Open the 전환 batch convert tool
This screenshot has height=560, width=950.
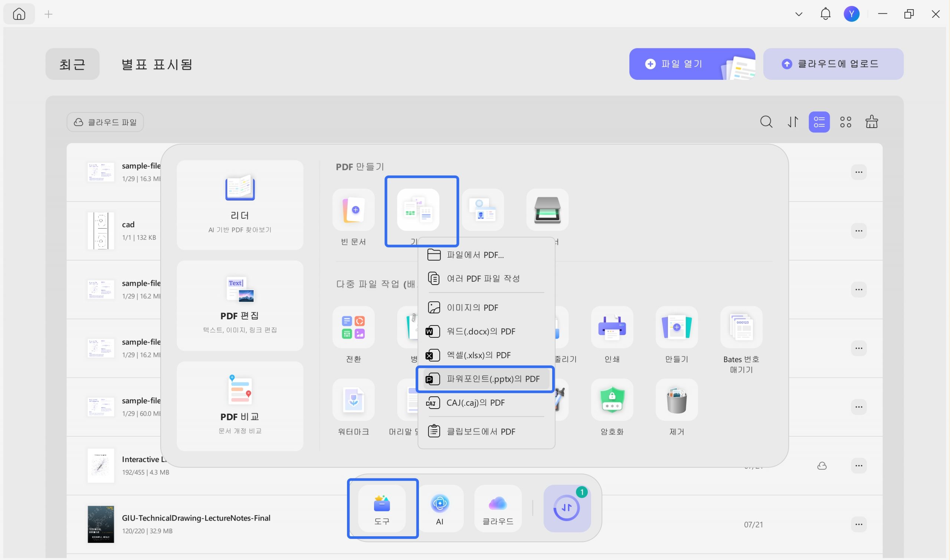(x=354, y=327)
